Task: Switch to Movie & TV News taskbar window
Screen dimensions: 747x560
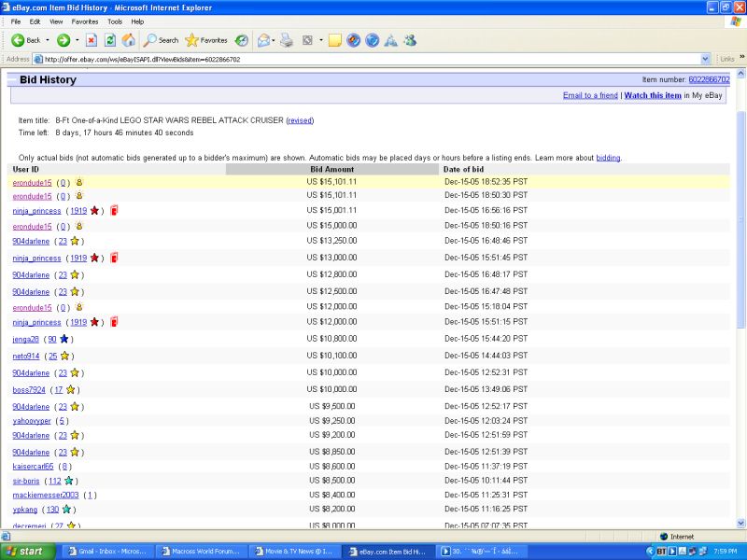Action: click(x=294, y=552)
